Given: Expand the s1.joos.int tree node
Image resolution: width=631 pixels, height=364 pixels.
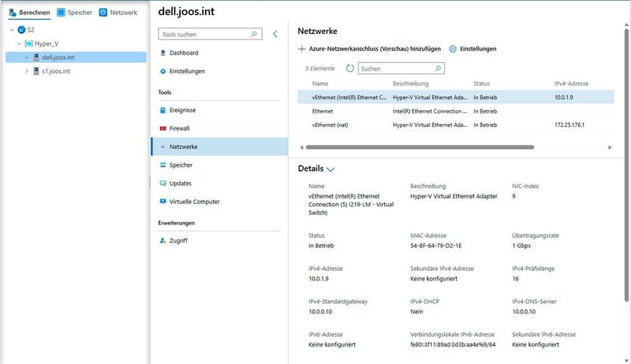Looking at the screenshot, I should coord(27,71).
